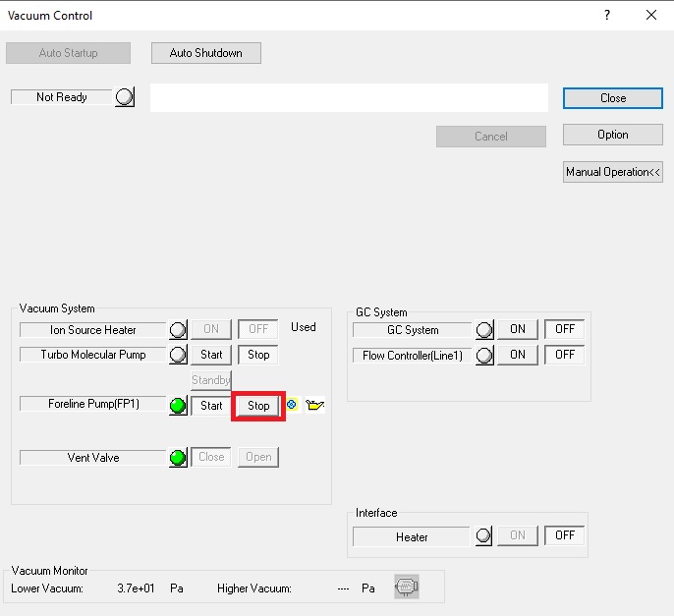Turn the GC System ON

click(x=518, y=329)
